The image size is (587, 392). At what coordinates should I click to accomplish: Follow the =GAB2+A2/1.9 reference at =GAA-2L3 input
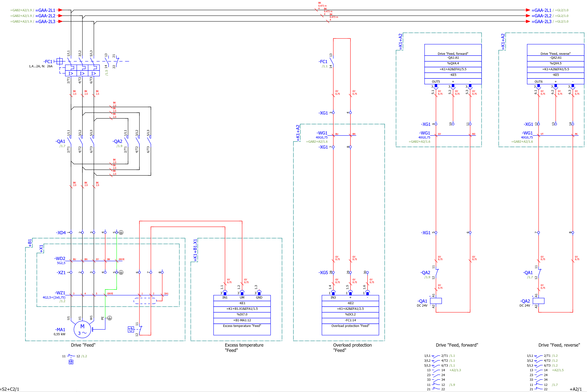(21, 22)
